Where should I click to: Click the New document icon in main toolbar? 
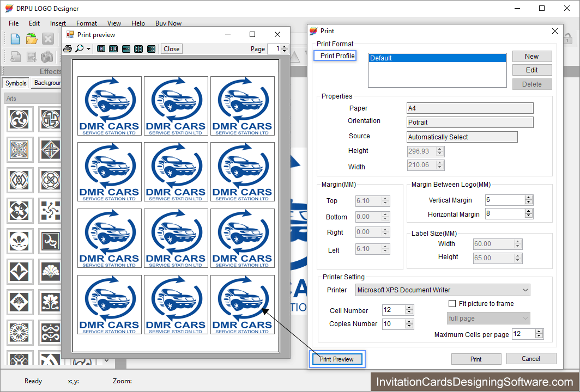coord(15,39)
